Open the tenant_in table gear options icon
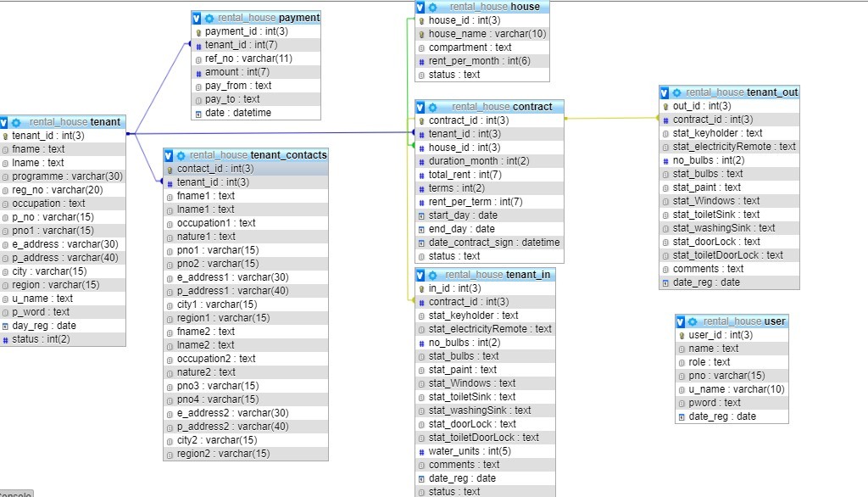This screenshot has width=868, height=497. pyautogui.click(x=433, y=276)
